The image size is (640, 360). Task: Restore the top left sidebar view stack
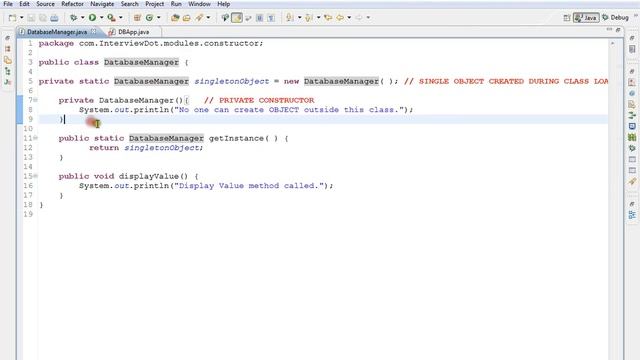[x=7, y=38]
